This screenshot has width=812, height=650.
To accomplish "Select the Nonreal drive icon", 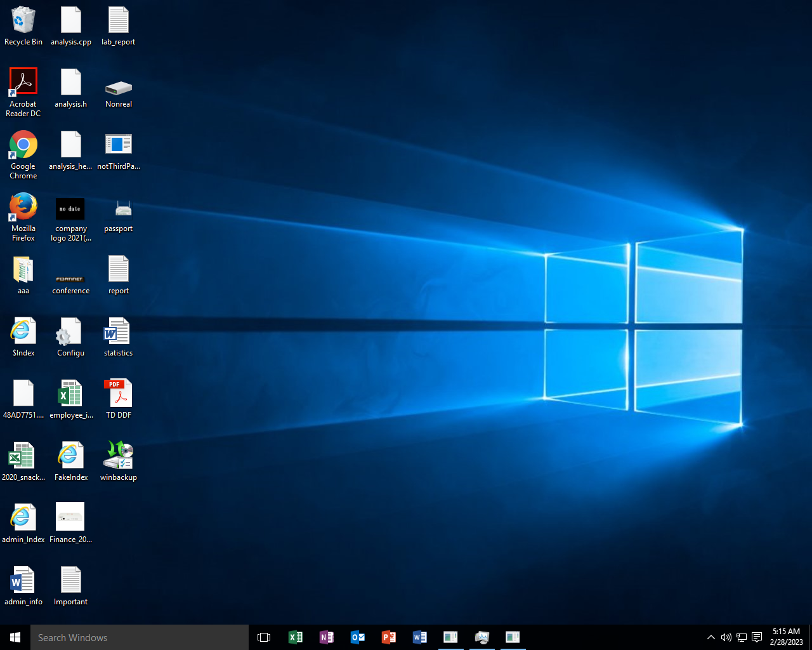I will pos(119,93).
